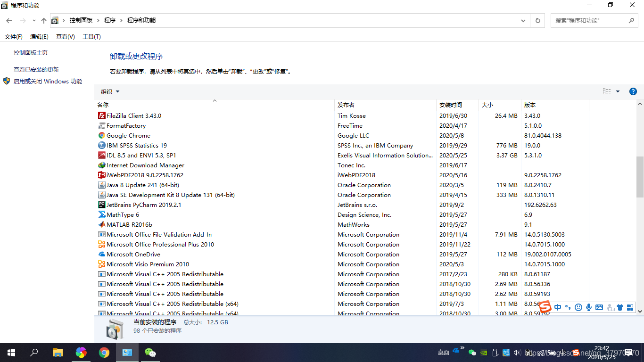This screenshot has width=644, height=362.
Task: Select the MathType 6 icon
Action: pyautogui.click(x=101, y=214)
